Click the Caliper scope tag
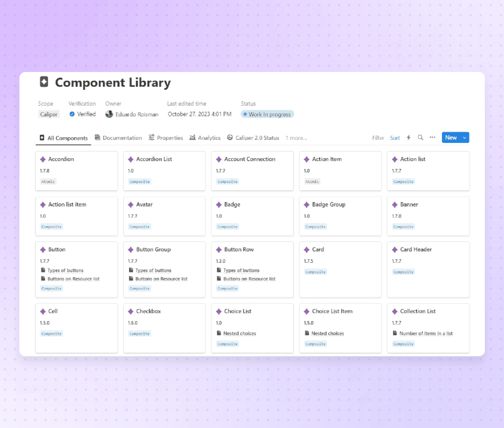The image size is (504, 428). click(x=49, y=114)
